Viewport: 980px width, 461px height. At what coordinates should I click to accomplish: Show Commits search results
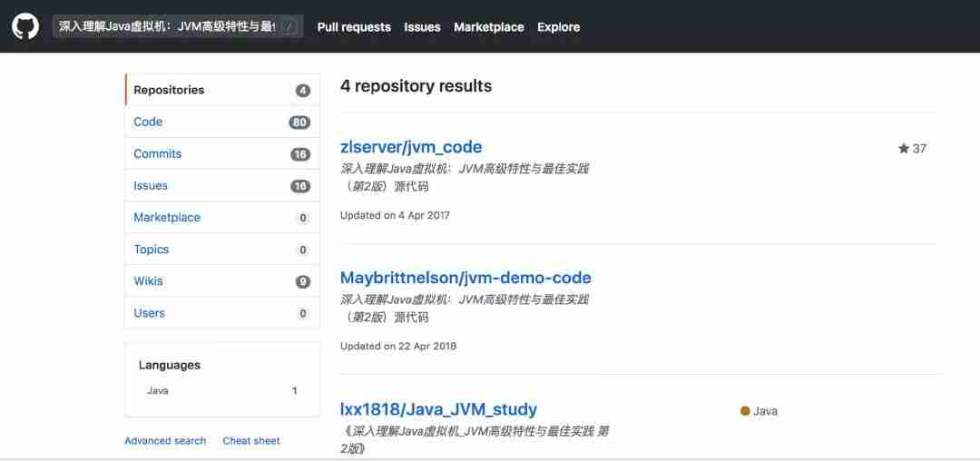222,153
